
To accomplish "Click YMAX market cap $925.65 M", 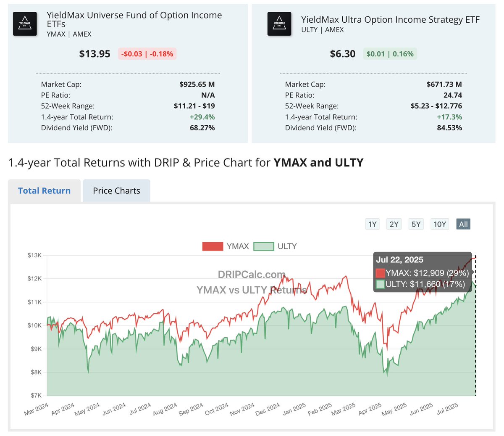I will point(197,84).
